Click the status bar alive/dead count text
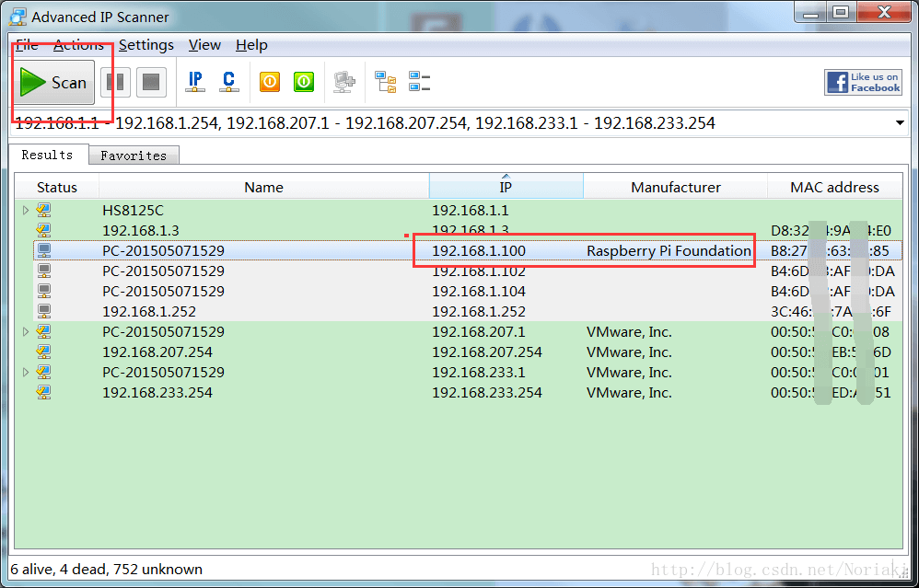Viewport: 919px width, 588px height. click(x=107, y=569)
